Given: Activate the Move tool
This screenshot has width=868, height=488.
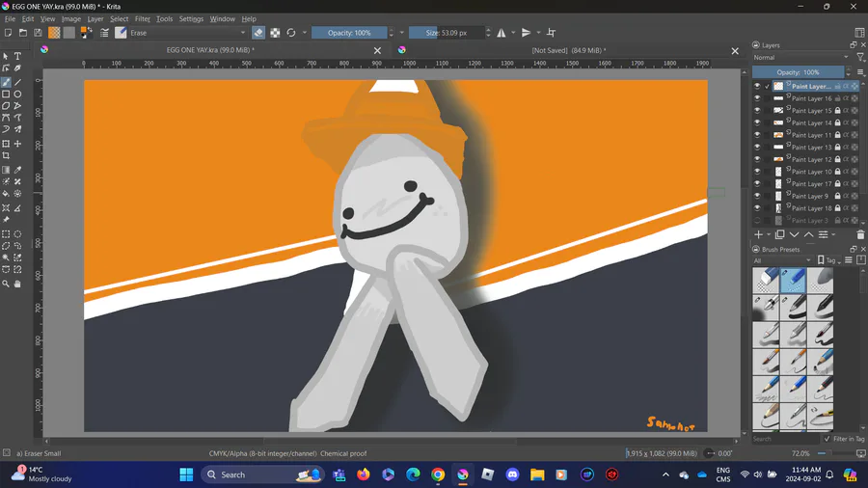Looking at the screenshot, I should 17,144.
